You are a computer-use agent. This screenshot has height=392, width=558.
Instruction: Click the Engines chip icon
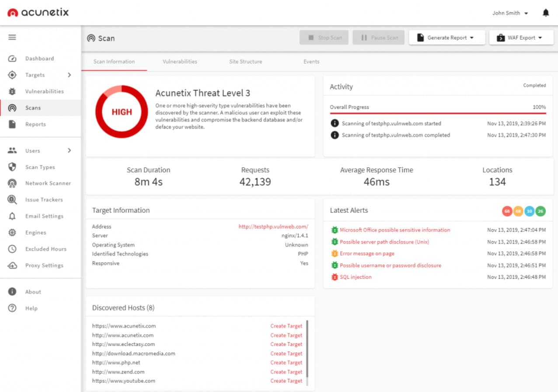click(x=12, y=232)
